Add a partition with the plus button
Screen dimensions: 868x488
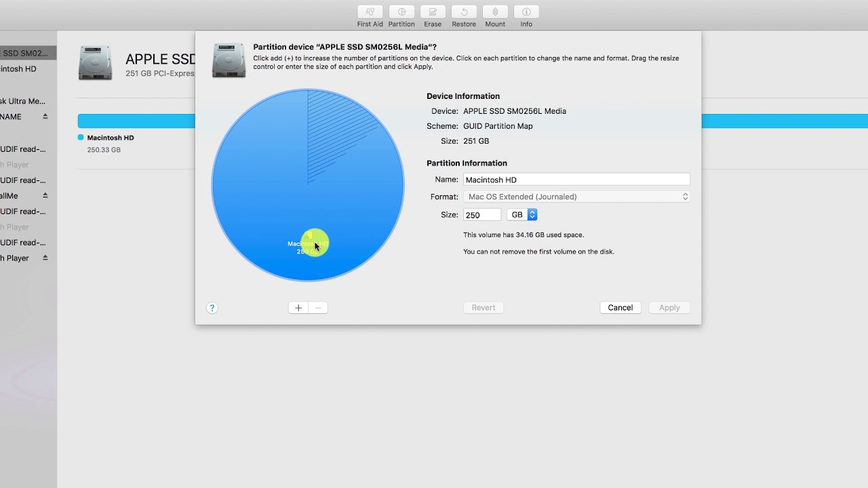[x=298, y=308]
